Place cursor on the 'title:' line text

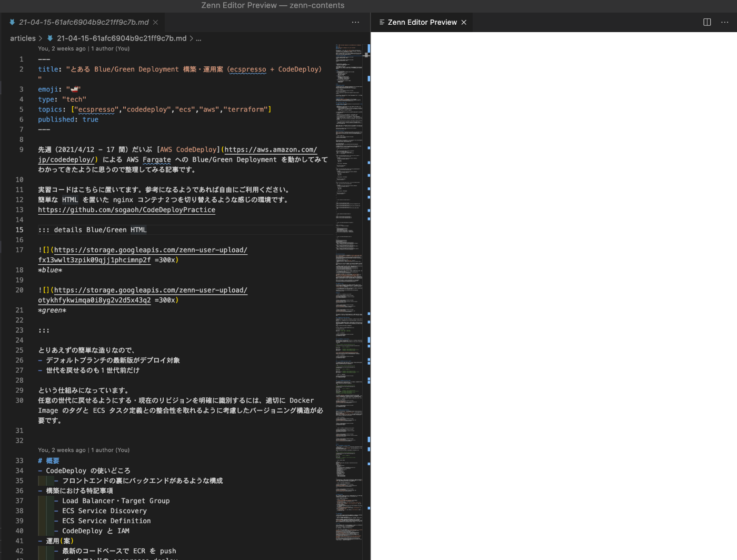(x=180, y=69)
